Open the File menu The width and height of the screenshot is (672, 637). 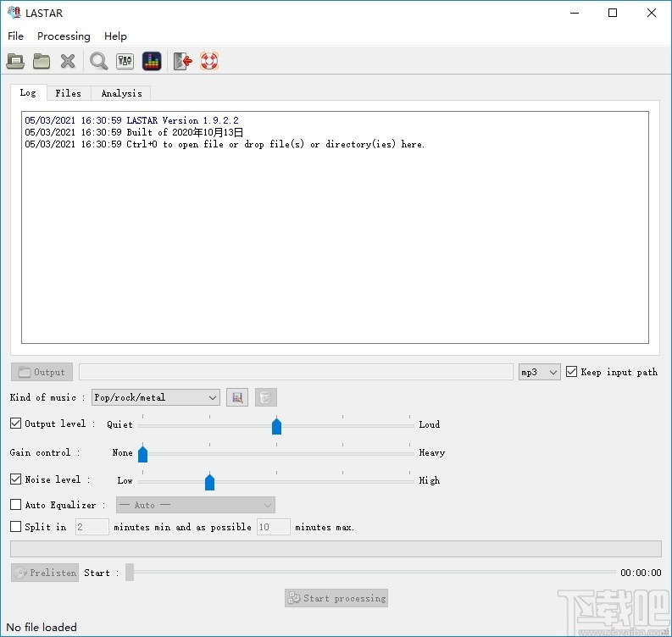pyautogui.click(x=15, y=36)
